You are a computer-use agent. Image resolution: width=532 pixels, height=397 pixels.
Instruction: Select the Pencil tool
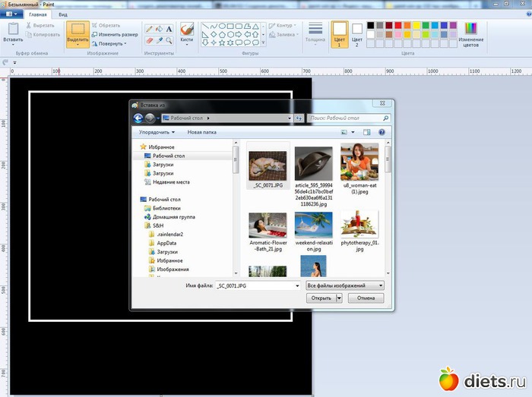(x=149, y=28)
